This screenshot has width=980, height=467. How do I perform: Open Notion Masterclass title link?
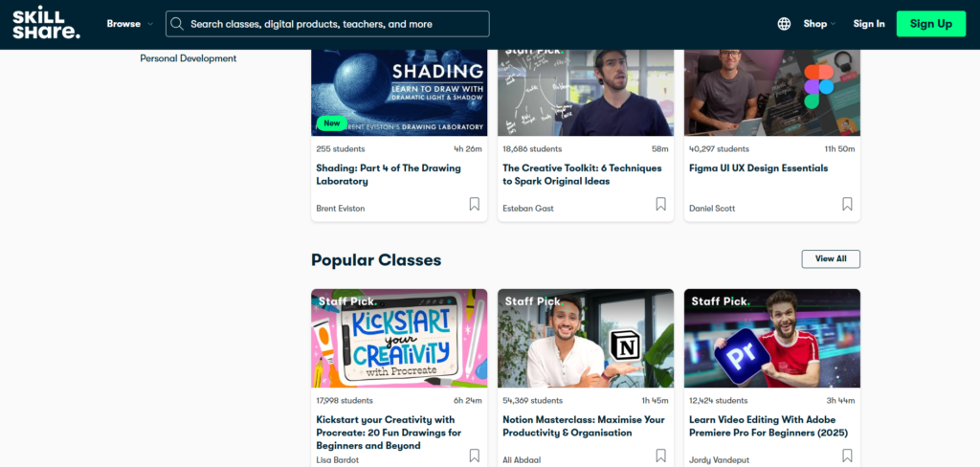584,426
